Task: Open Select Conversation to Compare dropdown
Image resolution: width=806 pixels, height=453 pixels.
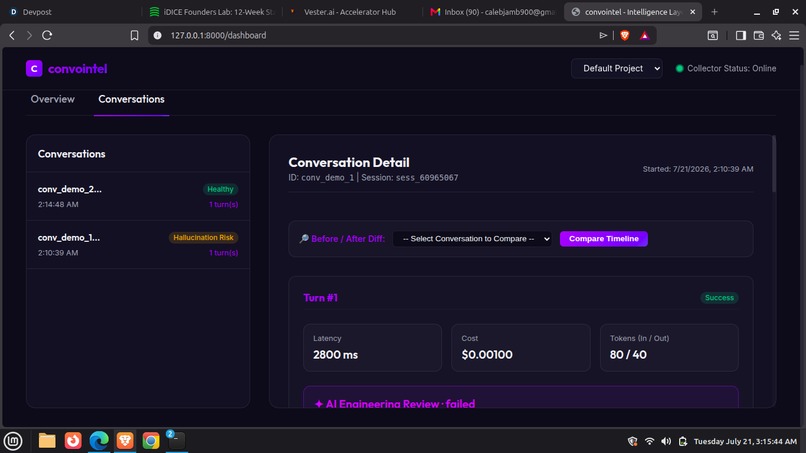Action: click(472, 239)
